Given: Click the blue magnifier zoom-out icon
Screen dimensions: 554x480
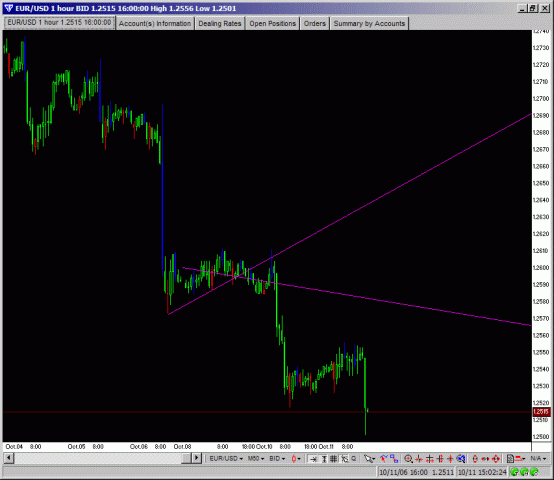Looking at the screenshot, I should pyautogui.click(x=461, y=459).
